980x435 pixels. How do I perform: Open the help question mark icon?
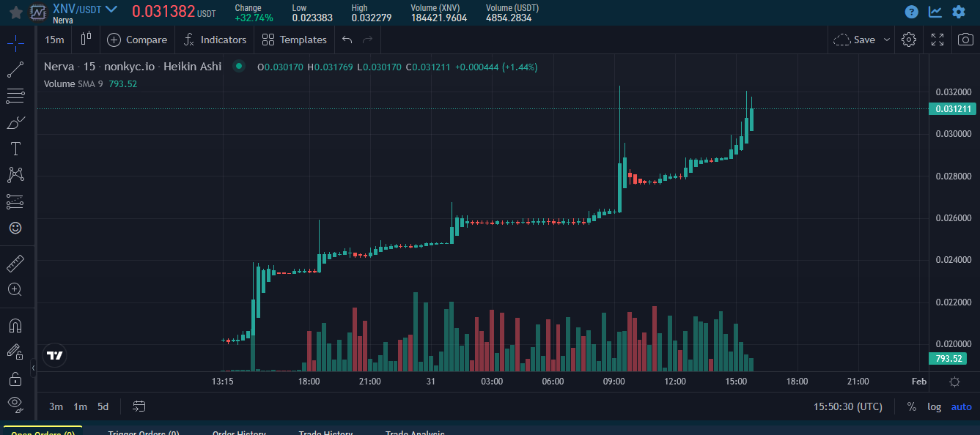point(912,12)
